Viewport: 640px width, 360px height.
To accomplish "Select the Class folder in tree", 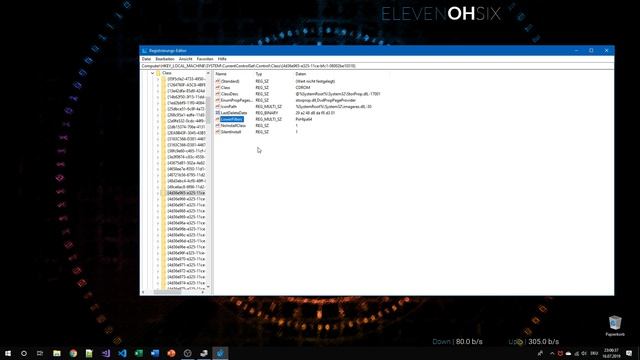I will [167, 73].
